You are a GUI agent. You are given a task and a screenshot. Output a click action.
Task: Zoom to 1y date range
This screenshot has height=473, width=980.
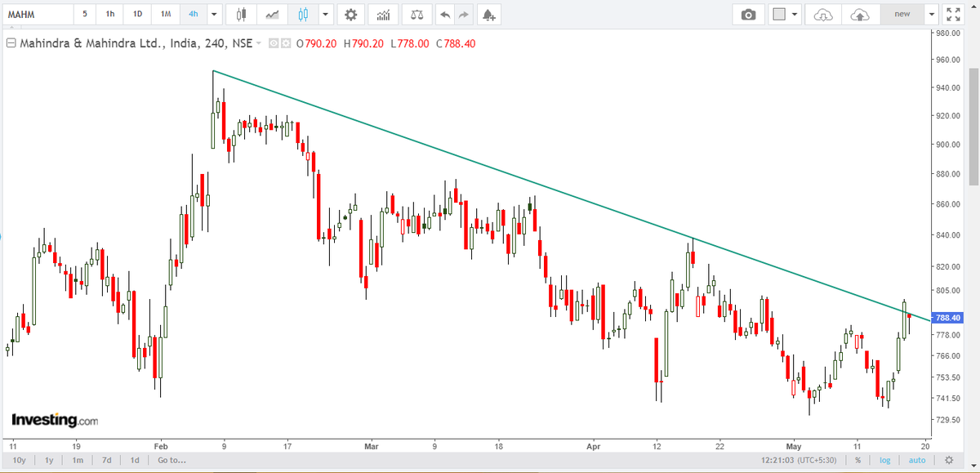point(51,460)
